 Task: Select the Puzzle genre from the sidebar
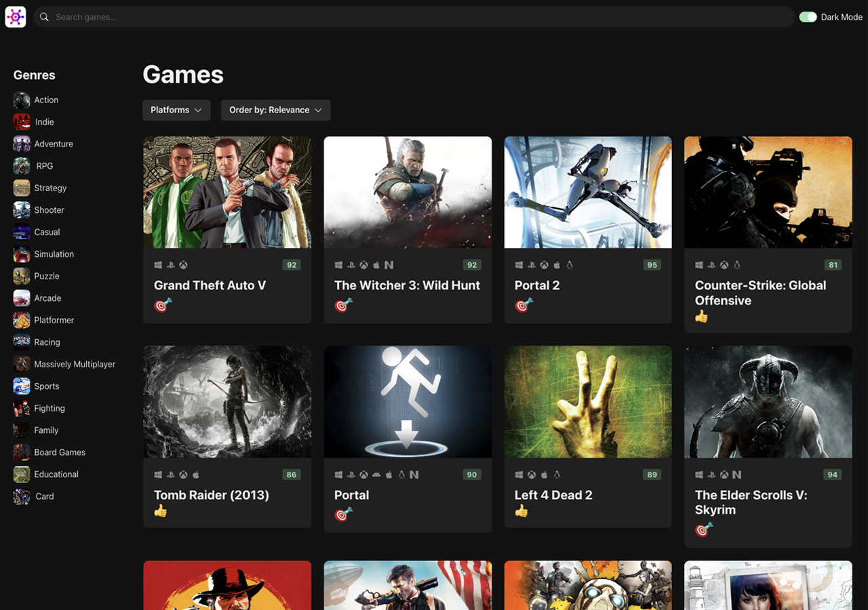coord(45,276)
